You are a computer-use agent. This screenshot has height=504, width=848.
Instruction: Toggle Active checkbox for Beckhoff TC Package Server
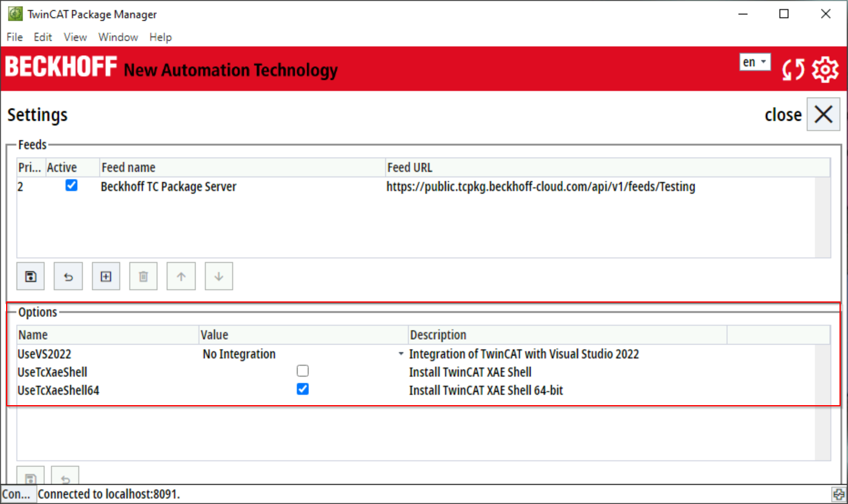[72, 186]
